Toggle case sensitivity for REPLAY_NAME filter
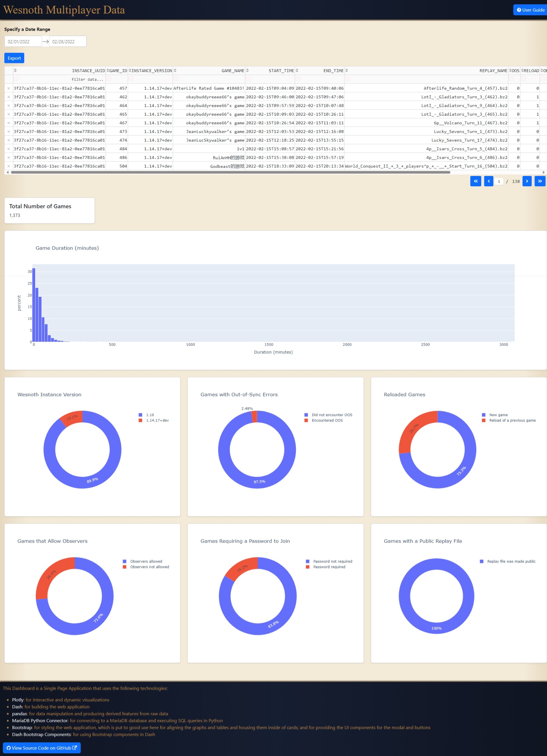 [348, 79]
